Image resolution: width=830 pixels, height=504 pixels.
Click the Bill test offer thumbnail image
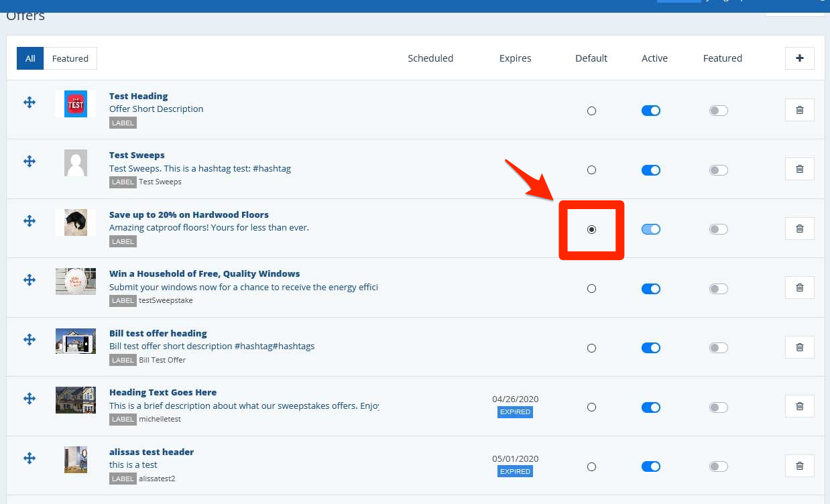[75, 341]
